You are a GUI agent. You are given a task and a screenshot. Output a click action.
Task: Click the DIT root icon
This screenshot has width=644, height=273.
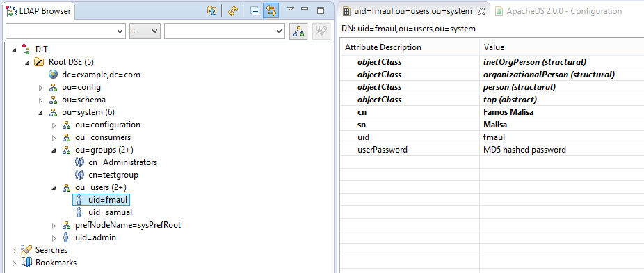[26, 49]
